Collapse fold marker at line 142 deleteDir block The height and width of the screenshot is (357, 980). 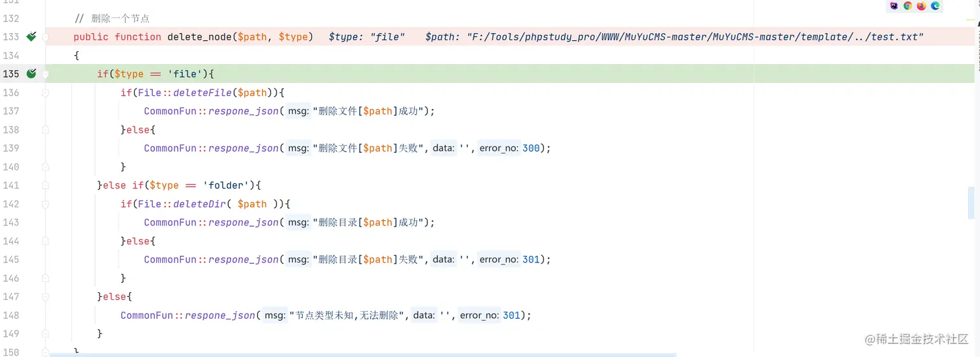tap(45, 204)
